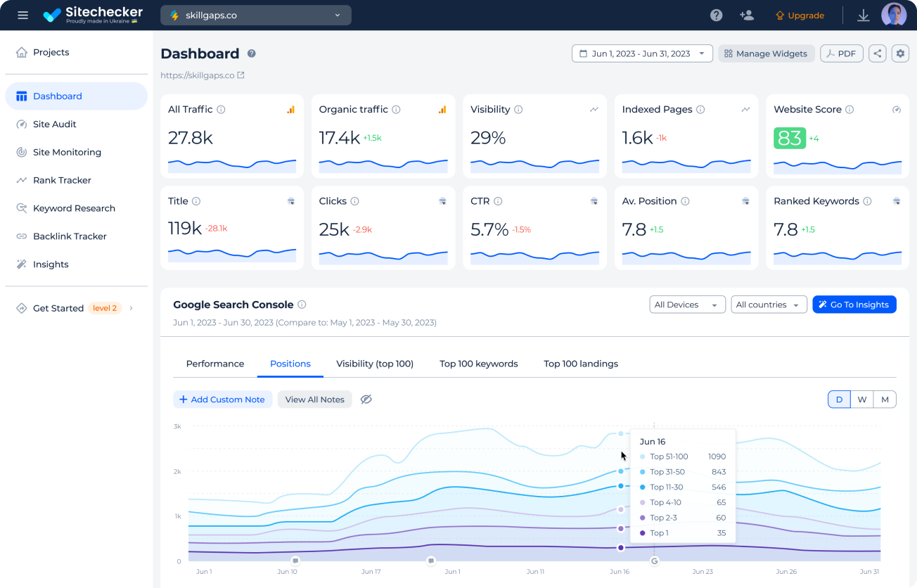
Task: Open Backlink Tracker in the sidebar
Action: [76, 236]
